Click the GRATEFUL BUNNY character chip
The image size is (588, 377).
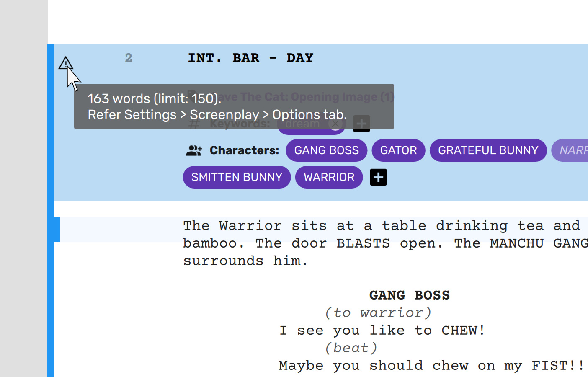point(488,150)
